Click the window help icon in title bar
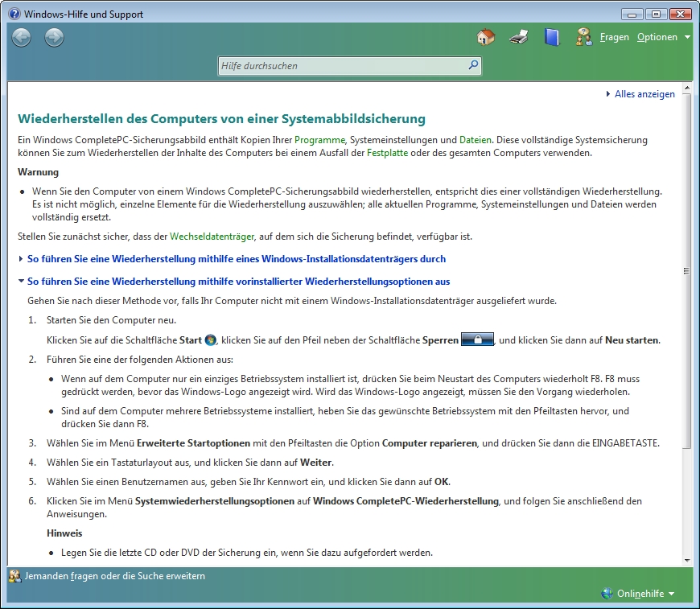The width and height of the screenshot is (700, 609). coord(12,14)
